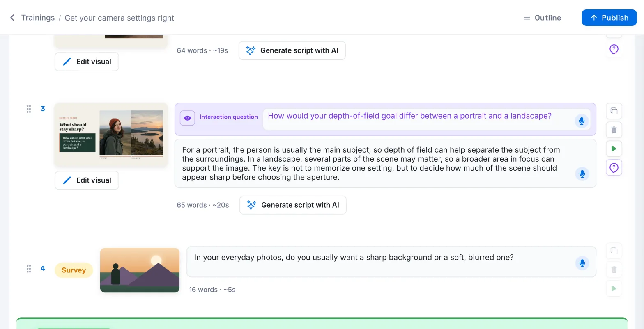The height and width of the screenshot is (329, 644).
Task: Click the interaction question text field
Action: 427,119
